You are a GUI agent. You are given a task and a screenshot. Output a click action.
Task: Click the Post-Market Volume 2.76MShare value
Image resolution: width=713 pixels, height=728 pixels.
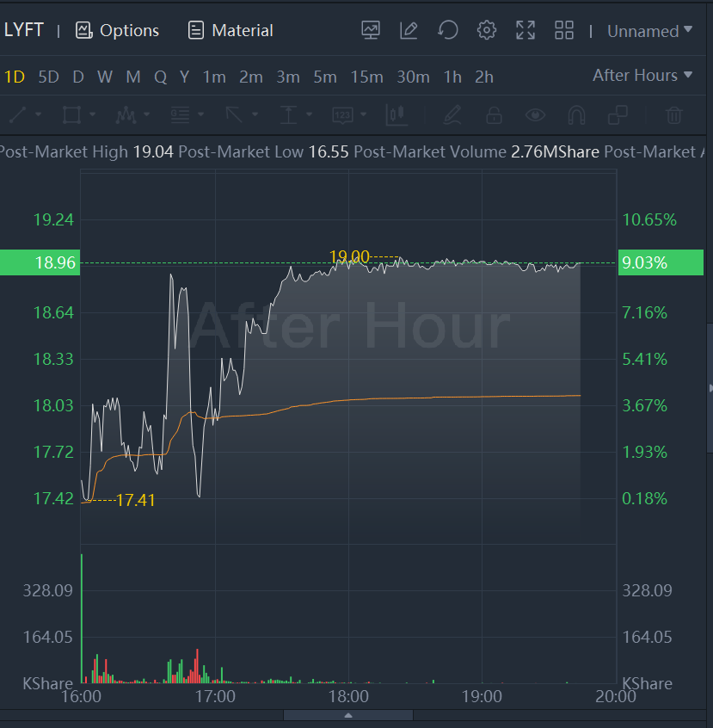tap(555, 151)
